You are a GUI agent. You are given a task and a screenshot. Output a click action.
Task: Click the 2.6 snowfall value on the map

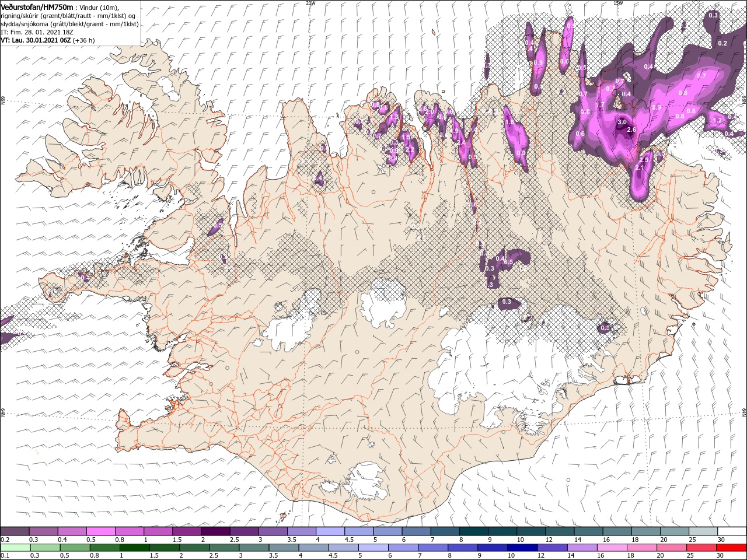coord(631,129)
